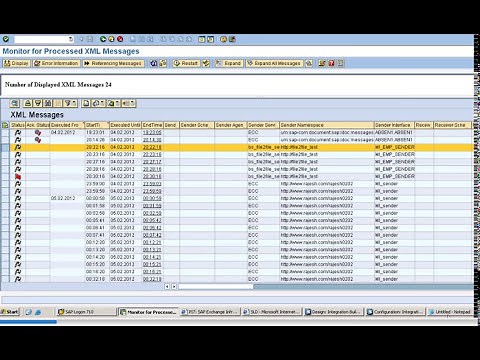Screen dimensions: 480x360
Task: Select row marker for message 20:22:16
Action: pos(5,147)
